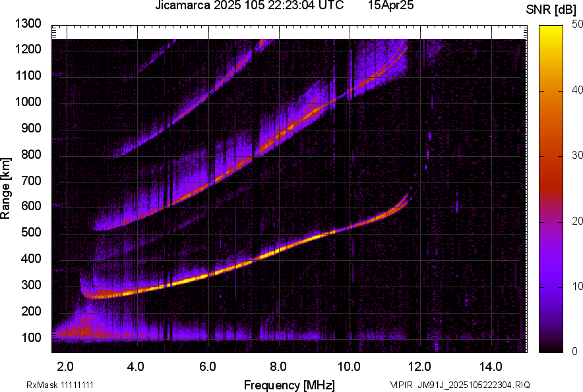Click the frequency tick label '2.0'

[x=65, y=367]
